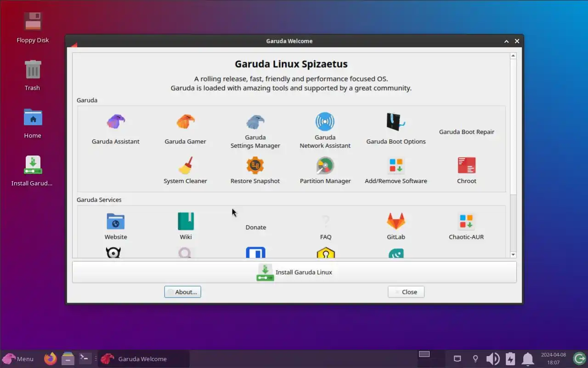Open Garuda Network Assistant
This screenshot has height=368, width=588.
[325, 131]
